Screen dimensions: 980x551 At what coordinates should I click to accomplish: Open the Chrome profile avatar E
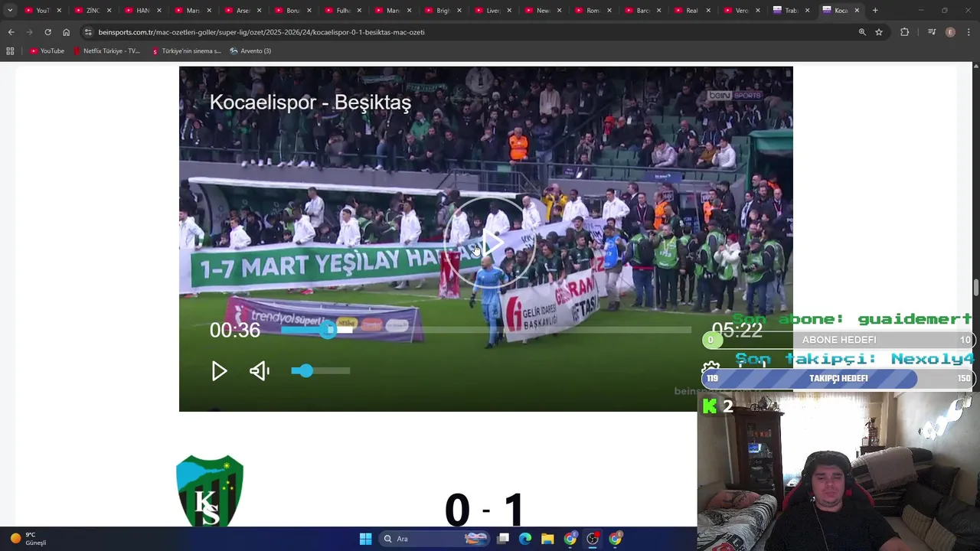pos(950,32)
